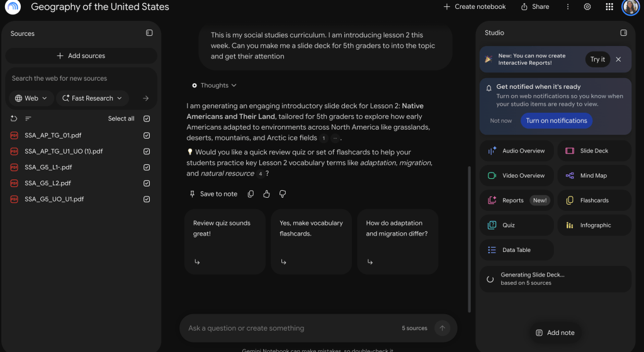Open the Mind Map tool
The image size is (644, 352).
pyautogui.click(x=594, y=176)
